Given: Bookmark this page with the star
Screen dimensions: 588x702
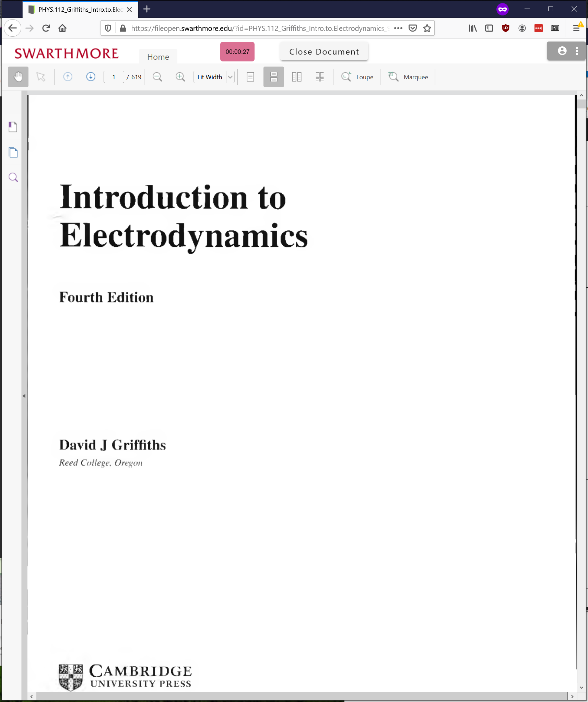Looking at the screenshot, I should pos(427,28).
